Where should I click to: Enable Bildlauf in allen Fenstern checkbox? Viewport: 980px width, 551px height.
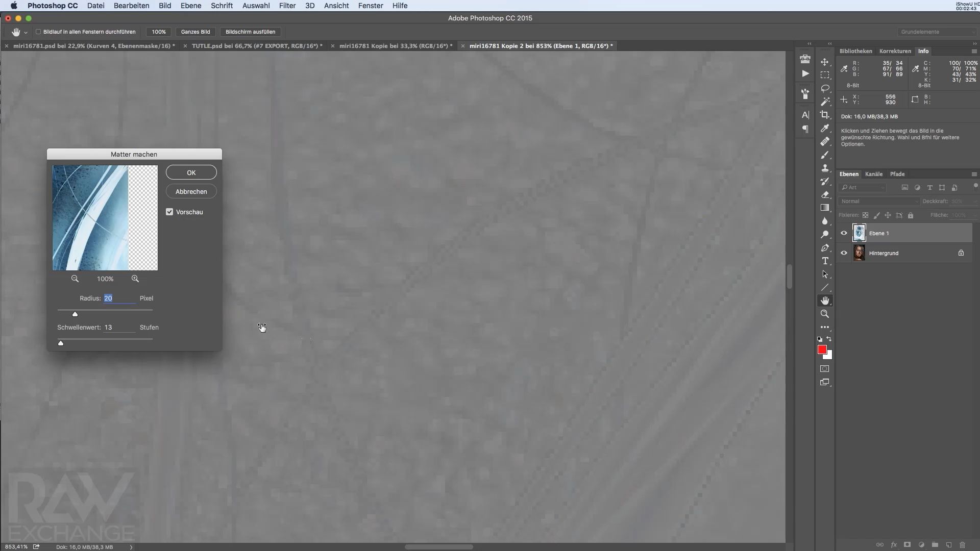coord(38,32)
